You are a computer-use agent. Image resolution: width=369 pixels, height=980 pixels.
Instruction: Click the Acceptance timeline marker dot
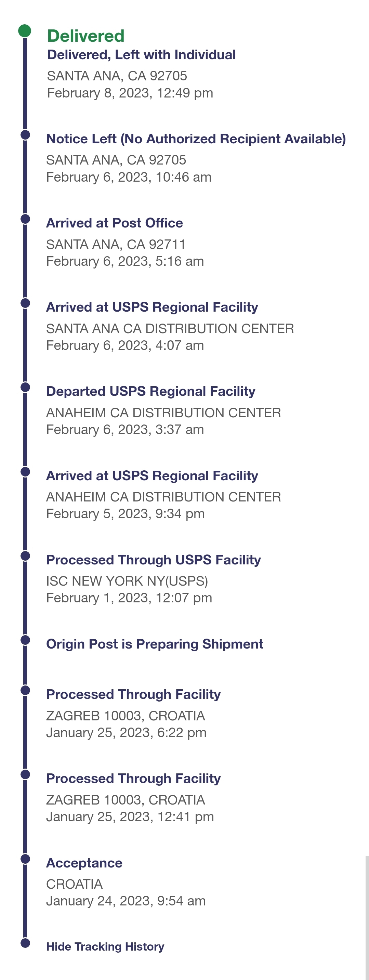click(25, 859)
